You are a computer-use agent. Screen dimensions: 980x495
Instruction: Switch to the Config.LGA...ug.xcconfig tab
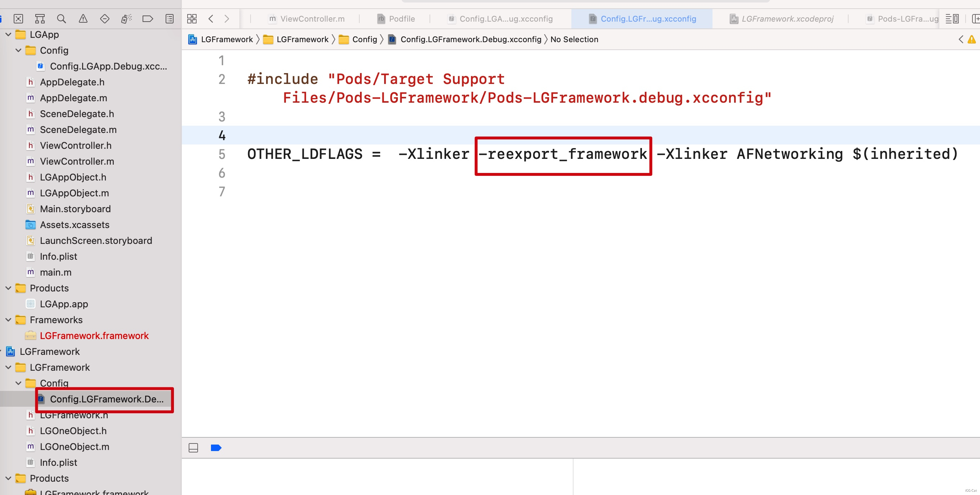point(500,19)
